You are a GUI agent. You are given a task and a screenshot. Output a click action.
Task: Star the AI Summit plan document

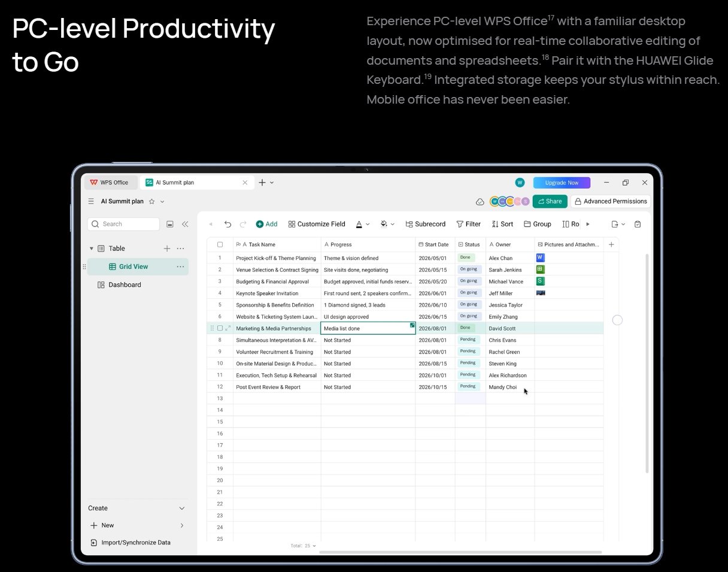[151, 201]
